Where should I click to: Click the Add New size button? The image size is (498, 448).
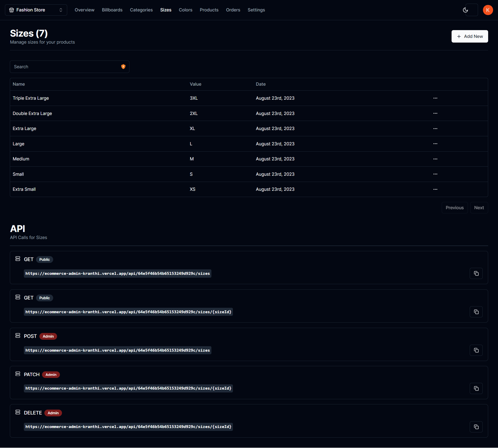click(x=470, y=36)
